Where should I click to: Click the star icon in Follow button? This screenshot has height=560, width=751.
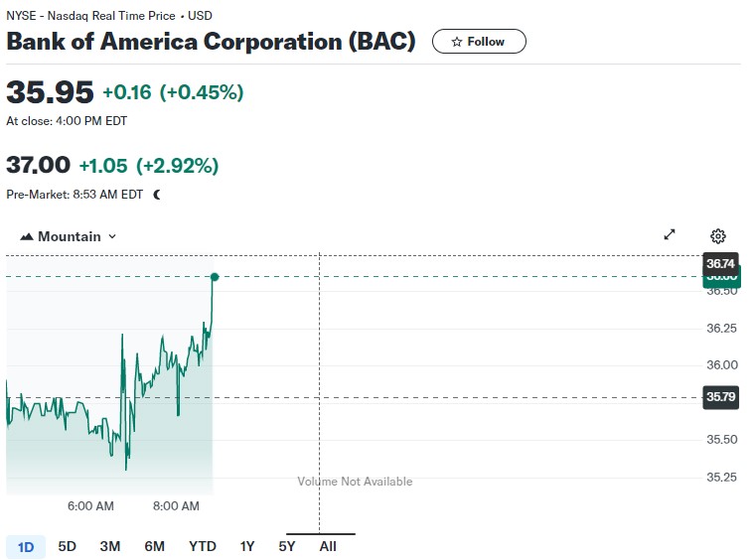457,42
